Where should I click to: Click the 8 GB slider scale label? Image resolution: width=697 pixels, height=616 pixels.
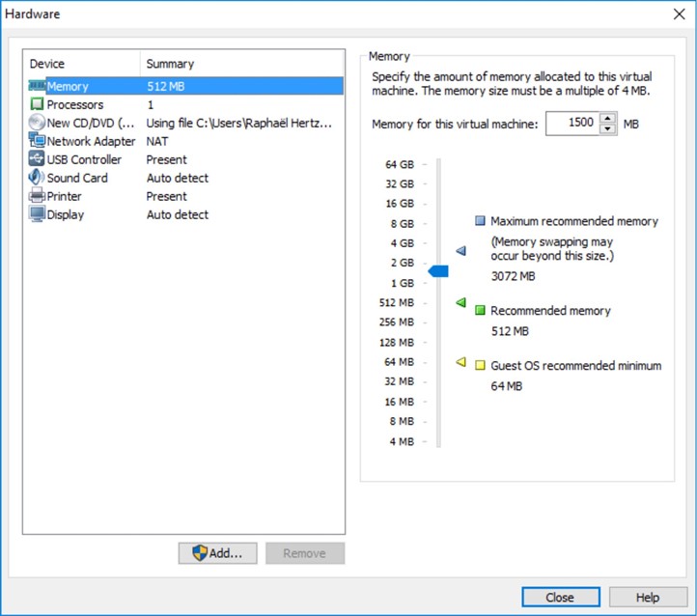point(403,224)
